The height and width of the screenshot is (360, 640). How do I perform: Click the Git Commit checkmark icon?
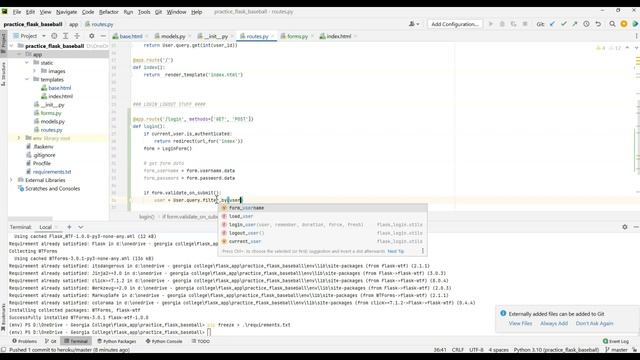564,24
